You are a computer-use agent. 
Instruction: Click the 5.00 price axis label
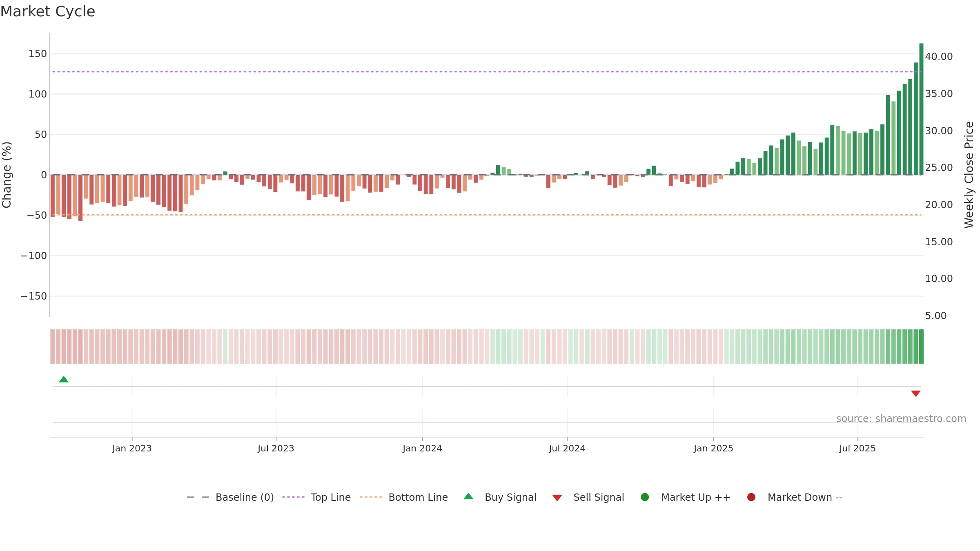click(x=935, y=316)
